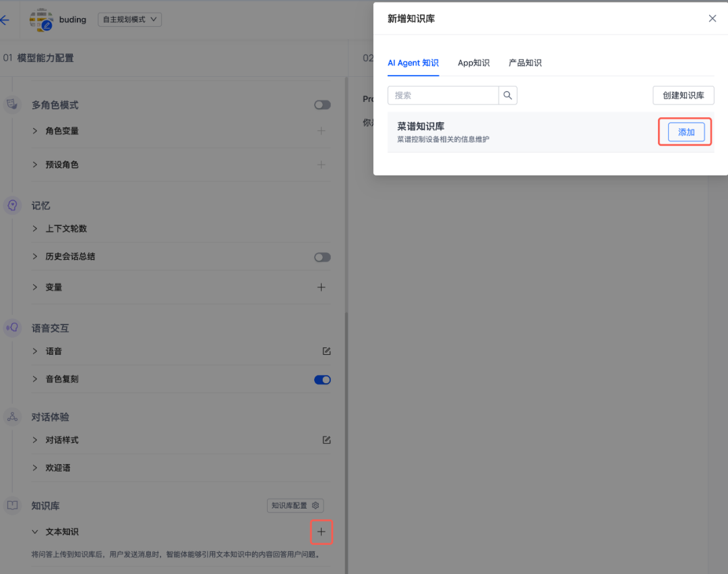Open the 自主规划模式 dropdown
The width and height of the screenshot is (728, 574).
coord(129,20)
